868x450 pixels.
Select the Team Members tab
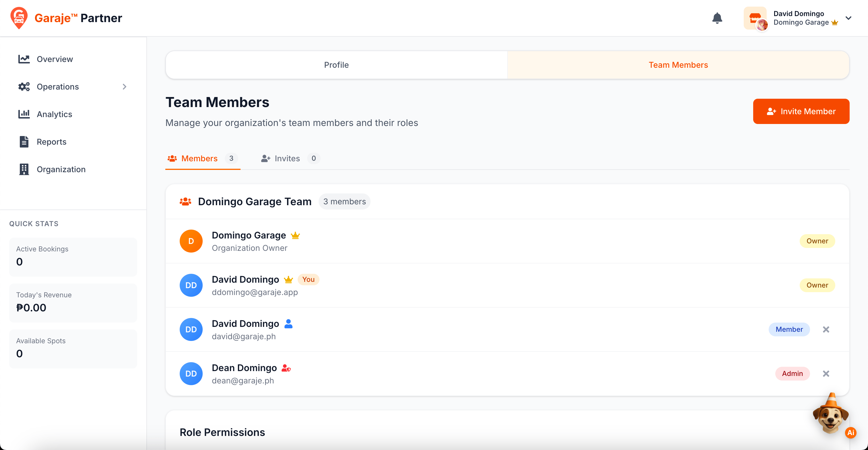678,65
